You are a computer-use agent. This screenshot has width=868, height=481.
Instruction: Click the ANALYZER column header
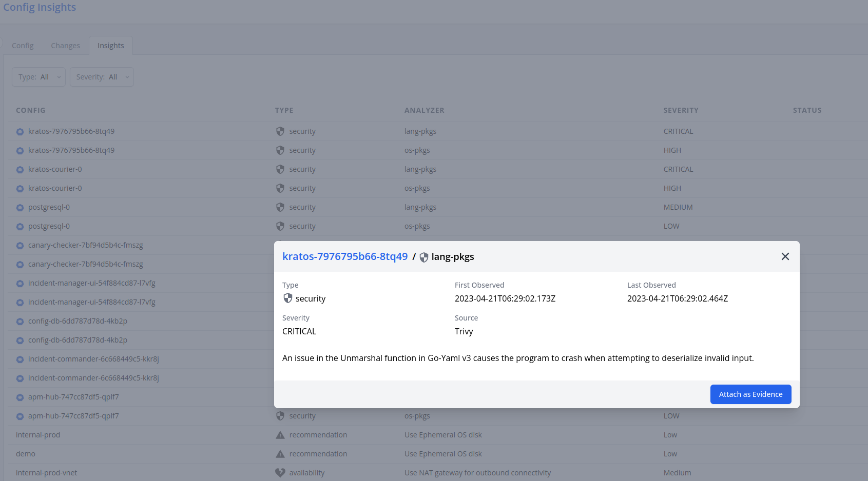pos(424,110)
